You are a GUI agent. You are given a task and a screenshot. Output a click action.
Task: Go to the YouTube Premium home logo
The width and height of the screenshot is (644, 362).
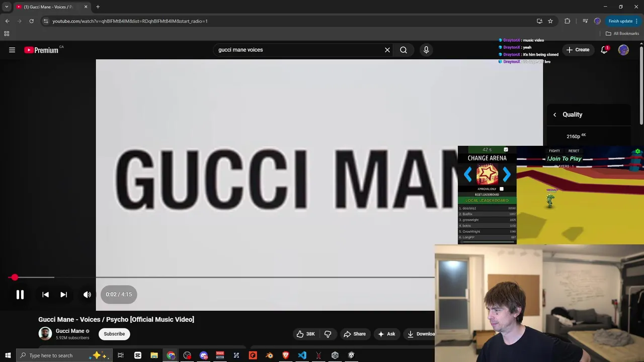click(42, 50)
